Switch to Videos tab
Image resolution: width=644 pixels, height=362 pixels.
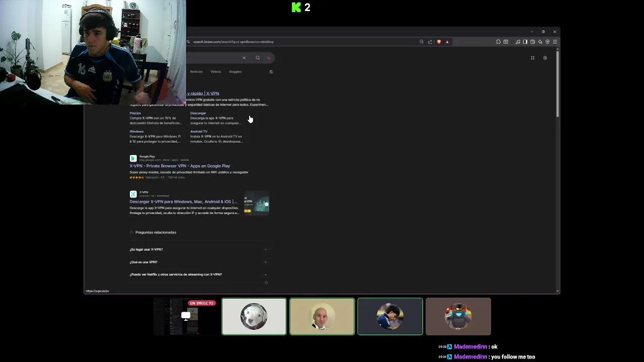215,71
